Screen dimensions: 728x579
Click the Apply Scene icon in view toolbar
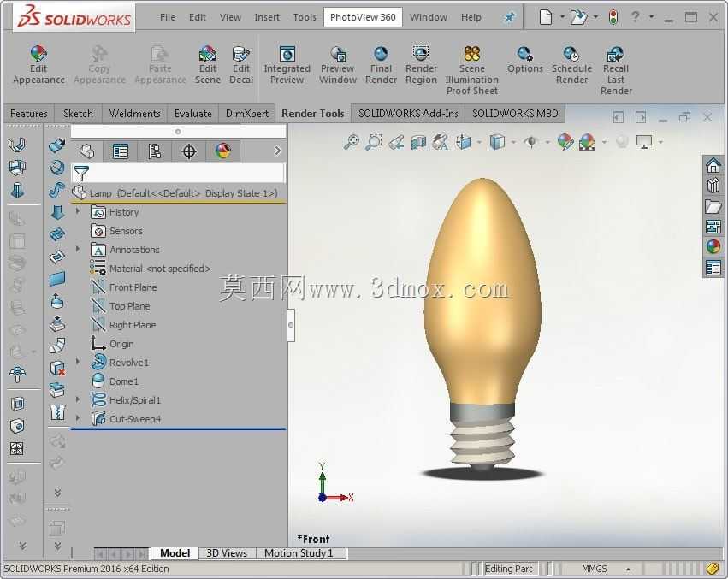tap(588, 142)
